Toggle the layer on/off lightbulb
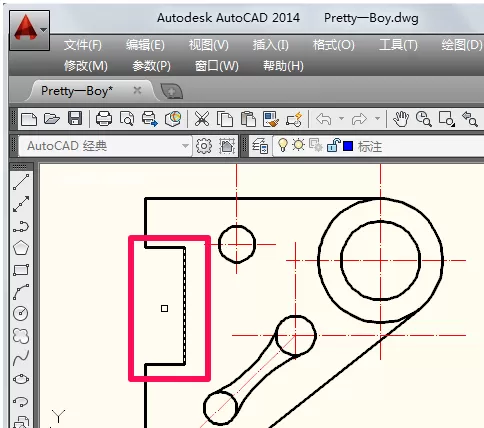Screen dimensions: 484x428 [x=283, y=145]
